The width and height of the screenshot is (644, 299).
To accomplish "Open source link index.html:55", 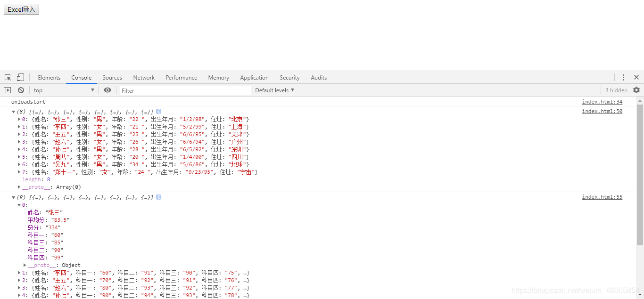I will (602, 197).
